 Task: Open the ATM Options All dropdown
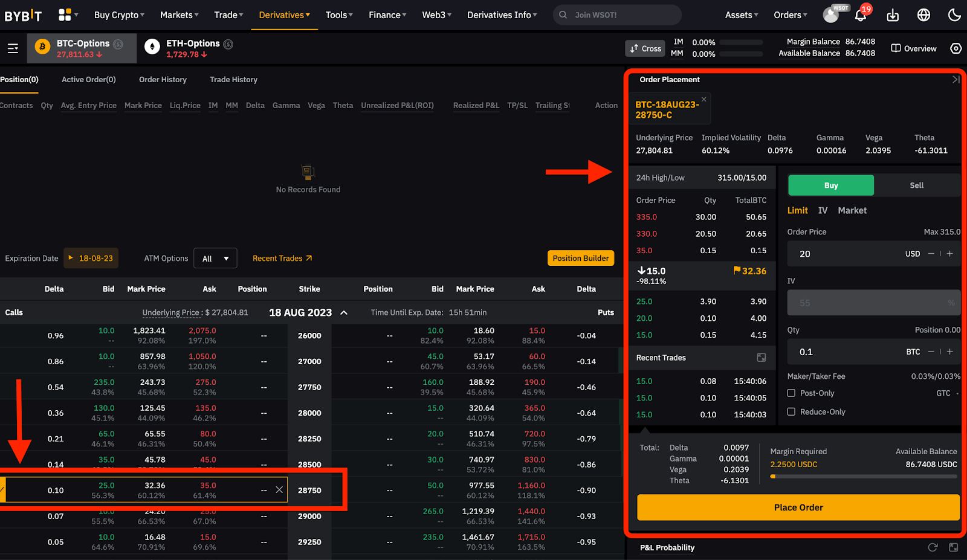click(215, 259)
